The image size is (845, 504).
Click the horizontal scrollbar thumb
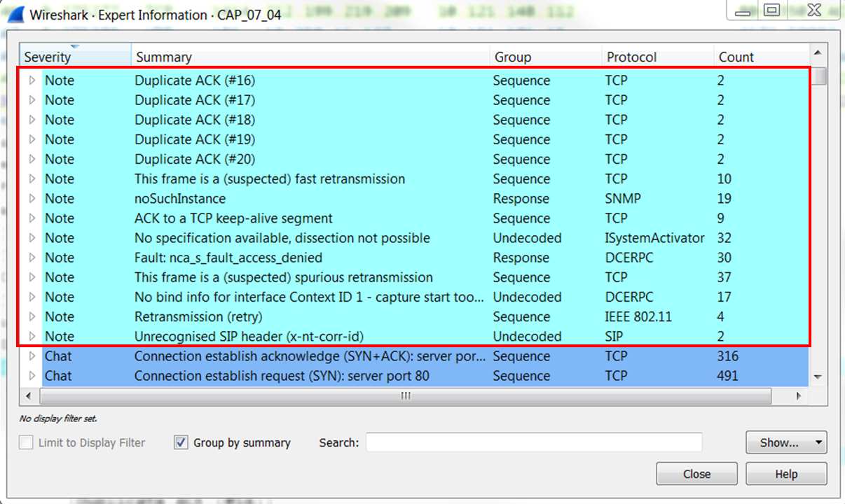(405, 396)
